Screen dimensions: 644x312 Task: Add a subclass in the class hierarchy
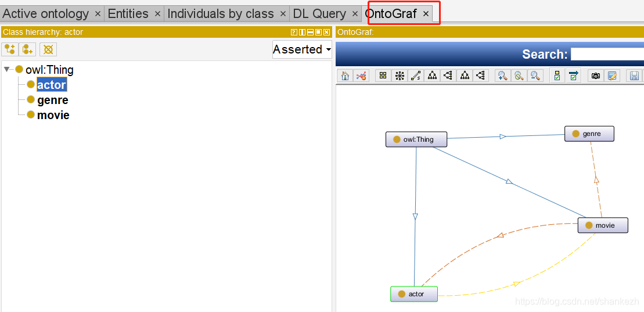click(x=10, y=49)
